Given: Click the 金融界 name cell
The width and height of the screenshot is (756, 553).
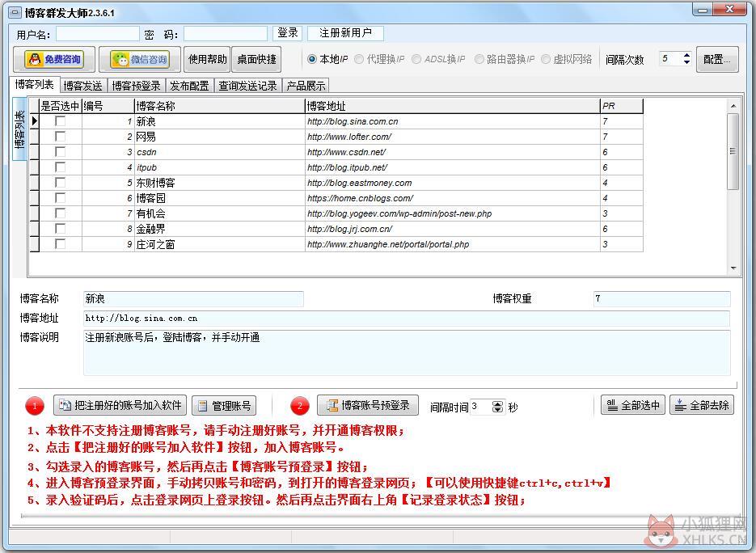Looking at the screenshot, I should pyautogui.click(x=219, y=229).
